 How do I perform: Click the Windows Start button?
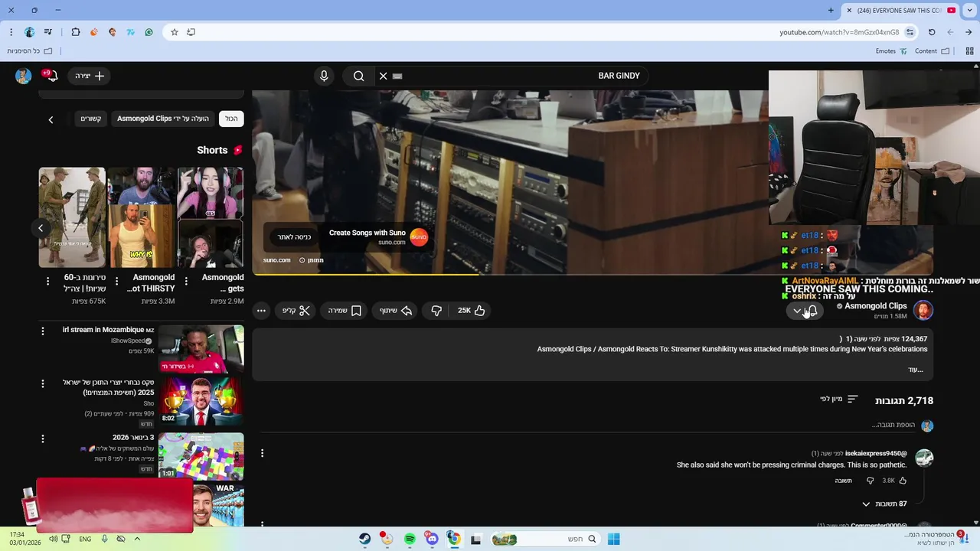click(x=613, y=539)
